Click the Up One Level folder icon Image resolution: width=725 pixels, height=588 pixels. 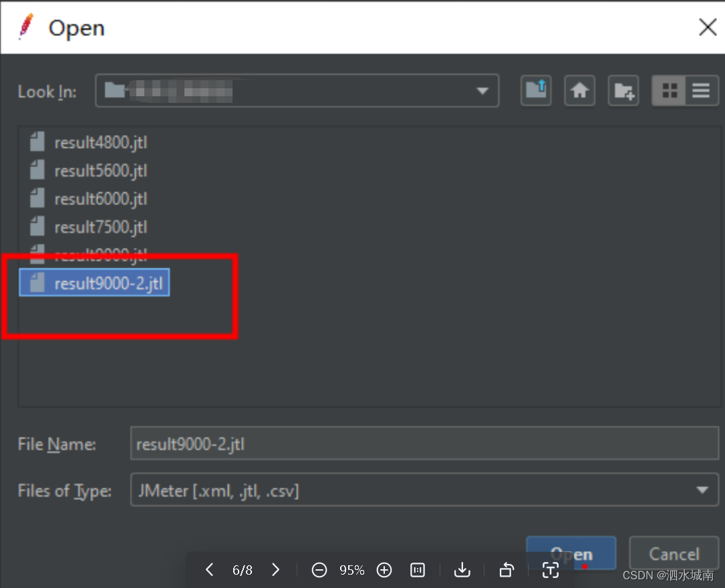pos(536,90)
